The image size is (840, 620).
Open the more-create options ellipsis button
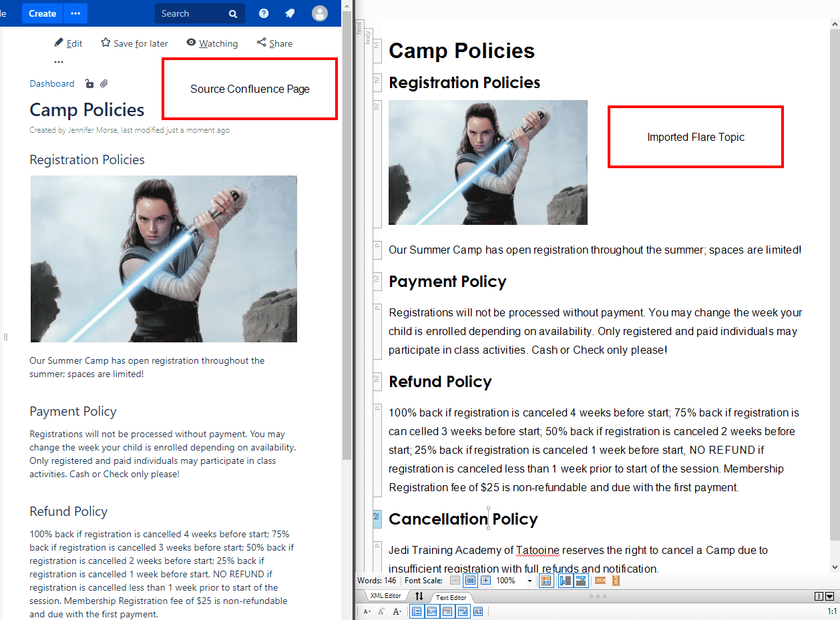coord(75,13)
